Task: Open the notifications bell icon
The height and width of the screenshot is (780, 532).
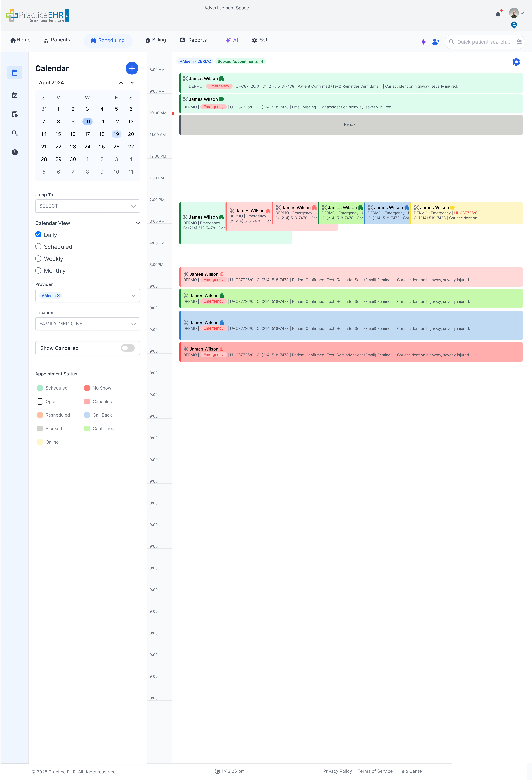Action: coord(498,14)
